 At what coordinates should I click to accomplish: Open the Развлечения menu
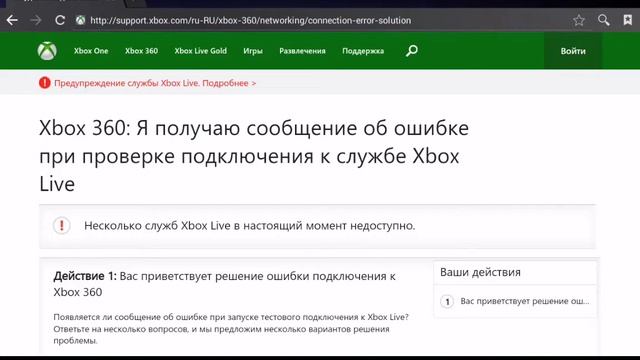(302, 51)
